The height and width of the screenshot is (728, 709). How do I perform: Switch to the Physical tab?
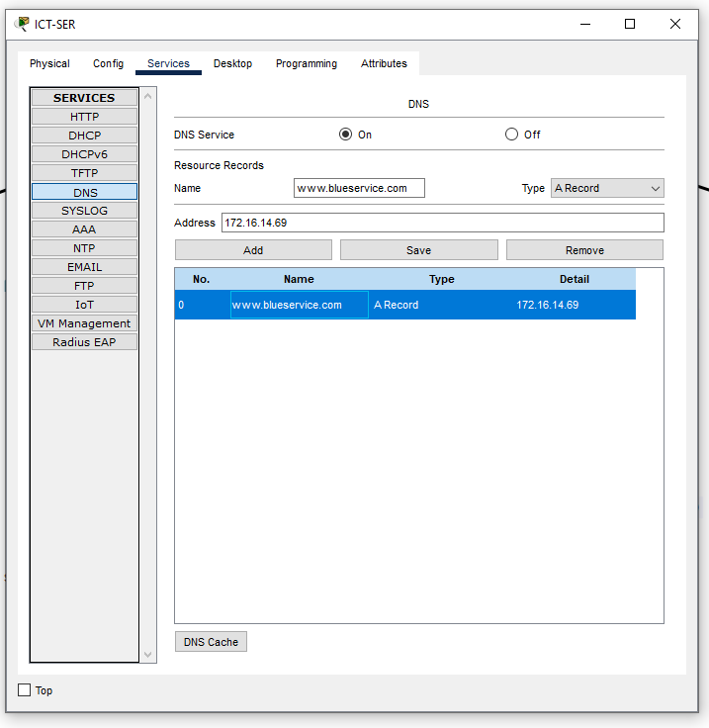pos(49,63)
